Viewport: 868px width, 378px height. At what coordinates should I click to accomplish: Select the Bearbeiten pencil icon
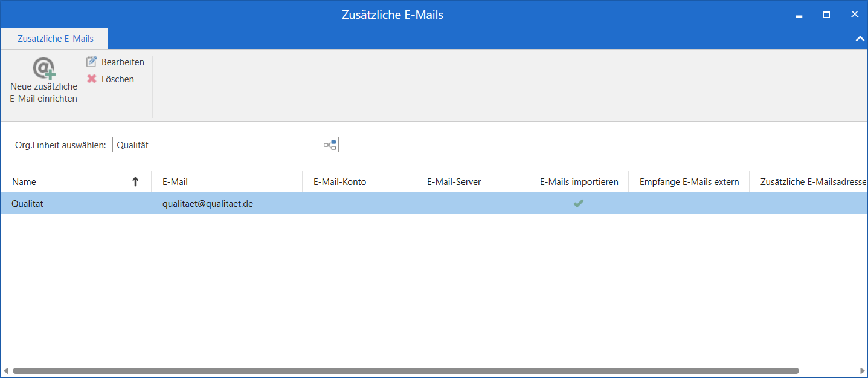coord(92,61)
